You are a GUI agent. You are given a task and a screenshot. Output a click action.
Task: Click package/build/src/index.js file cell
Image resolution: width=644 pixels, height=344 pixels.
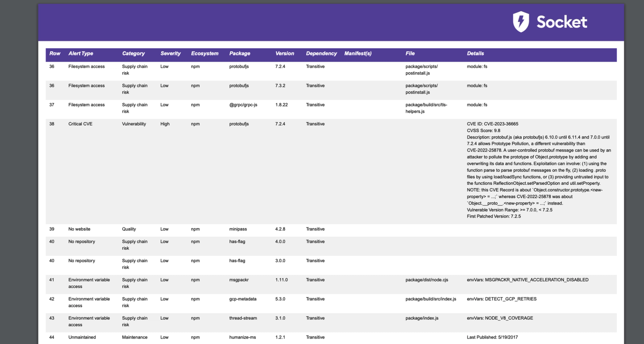pyautogui.click(x=431, y=299)
